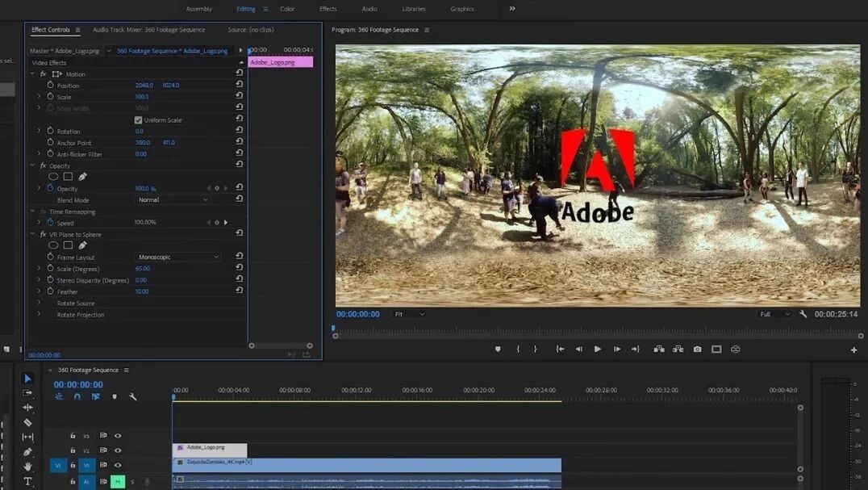The width and height of the screenshot is (868, 490).
Task: Open Full playback resolution dropdown
Action: tap(774, 314)
